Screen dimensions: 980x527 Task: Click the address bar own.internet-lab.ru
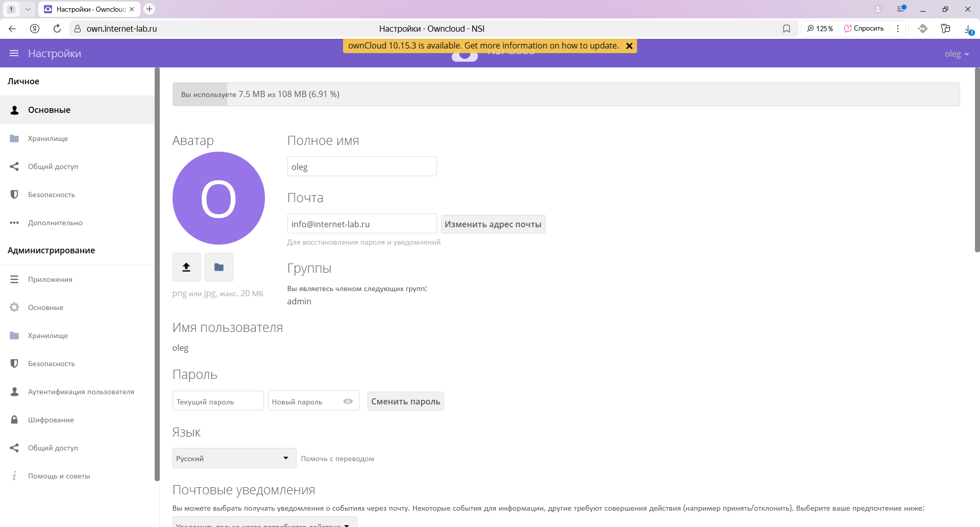pyautogui.click(x=121, y=29)
